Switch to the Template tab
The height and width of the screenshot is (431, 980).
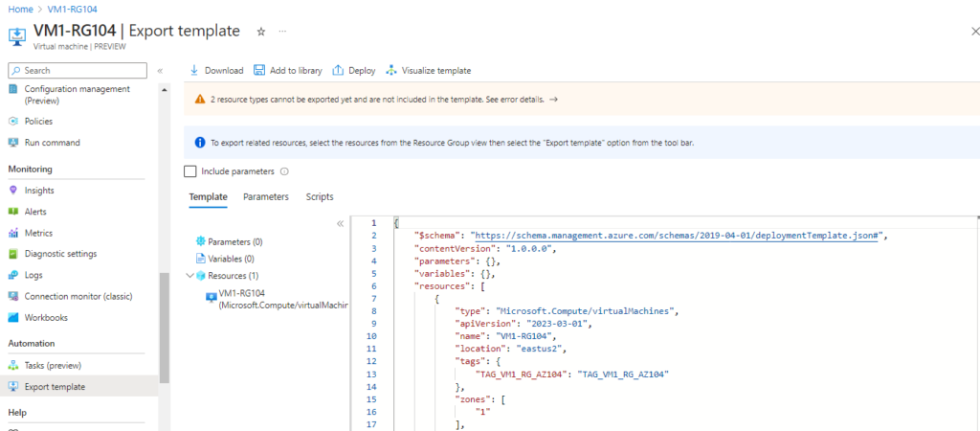point(208,196)
